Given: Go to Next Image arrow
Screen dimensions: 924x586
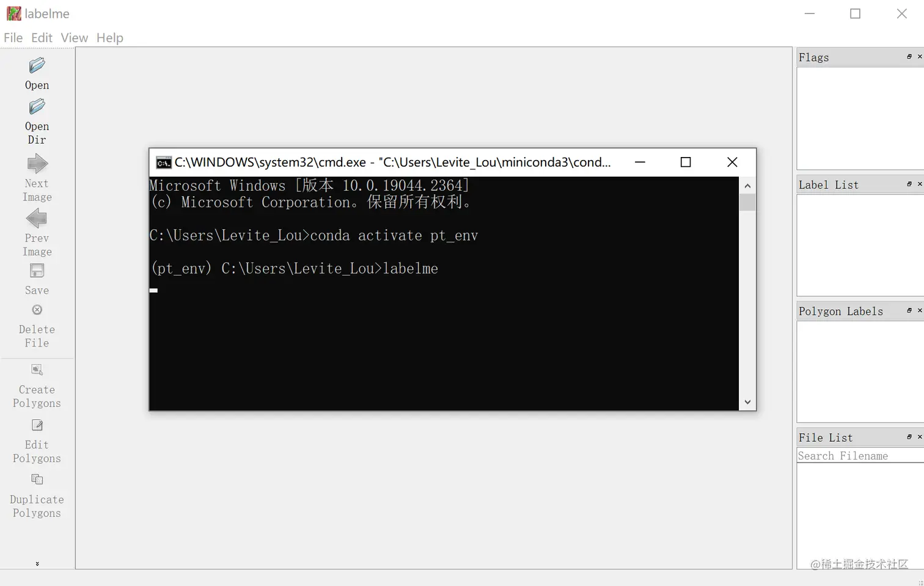Looking at the screenshot, I should coord(37,164).
